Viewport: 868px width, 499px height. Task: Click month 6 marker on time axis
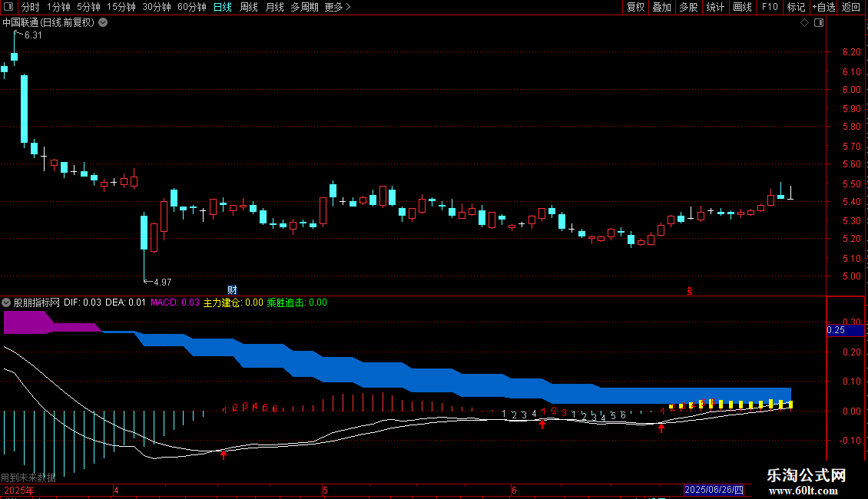point(514,490)
